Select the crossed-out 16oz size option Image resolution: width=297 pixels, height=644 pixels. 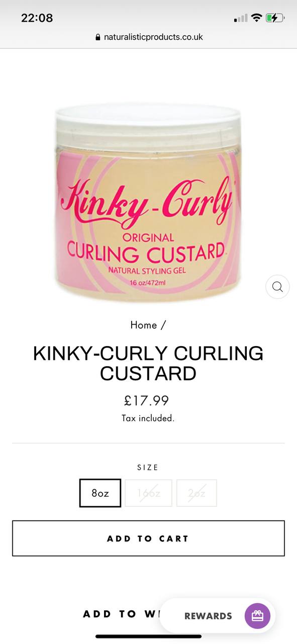[x=148, y=493]
